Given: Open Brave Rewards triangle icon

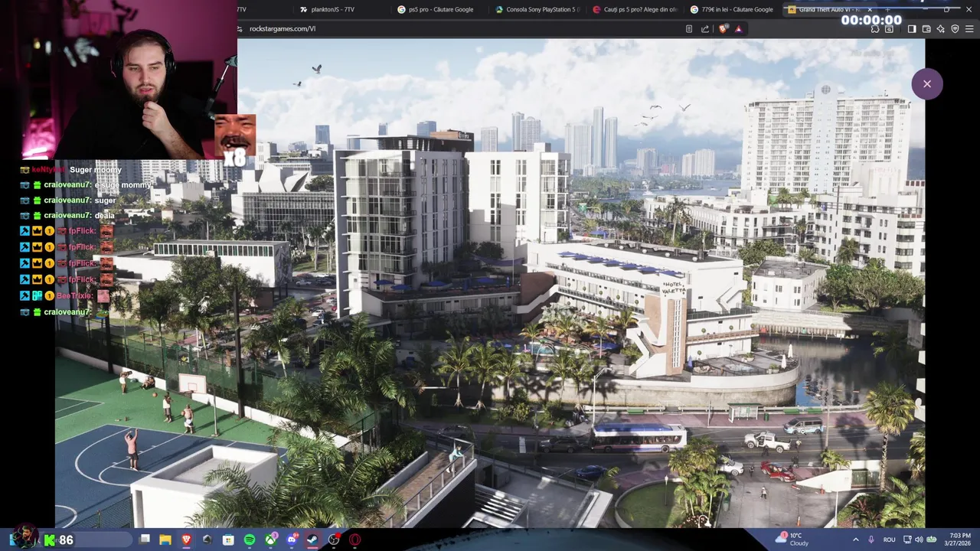Looking at the screenshot, I should 738,29.
